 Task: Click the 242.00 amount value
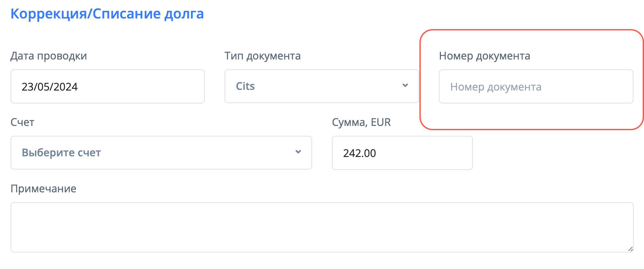coord(360,153)
